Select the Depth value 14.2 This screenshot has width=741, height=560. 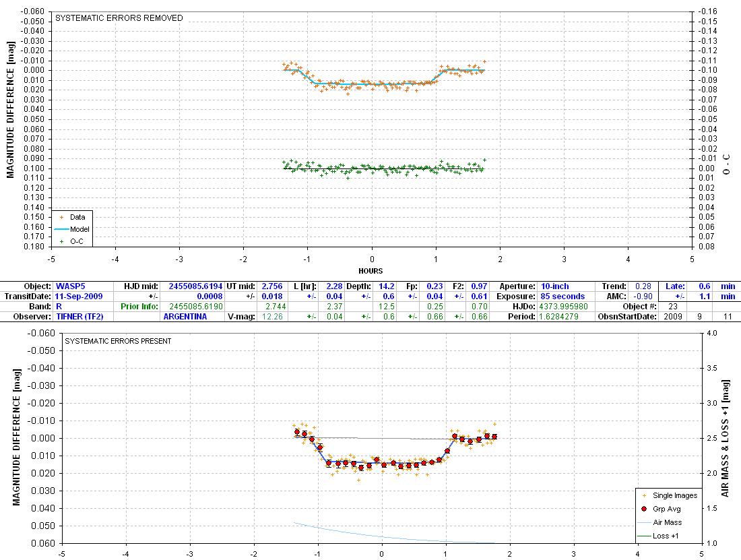coord(386,286)
